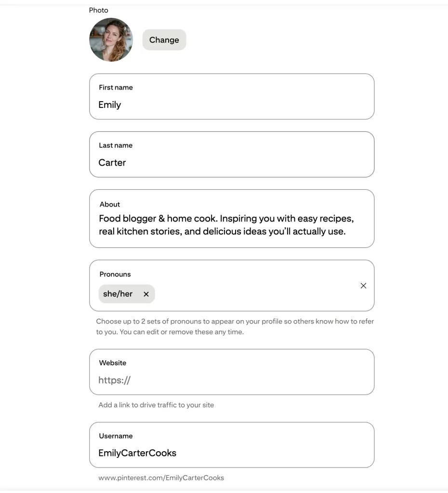Select the she/her pronoun tag text

(x=118, y=294)
